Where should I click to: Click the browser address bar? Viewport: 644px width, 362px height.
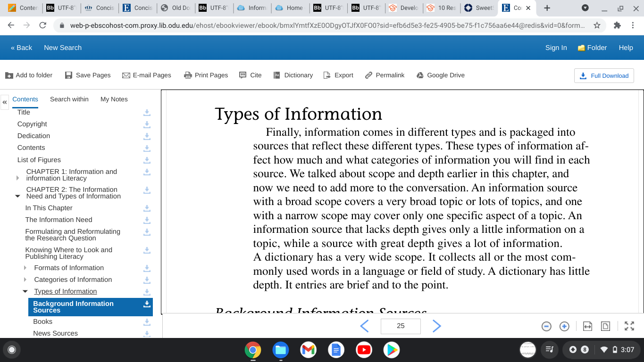click(327, 25)
